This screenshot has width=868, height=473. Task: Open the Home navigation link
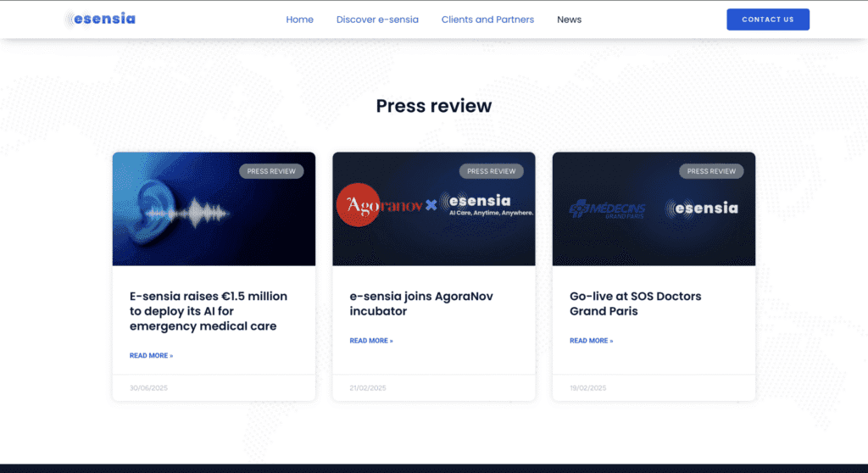point(299,19)
